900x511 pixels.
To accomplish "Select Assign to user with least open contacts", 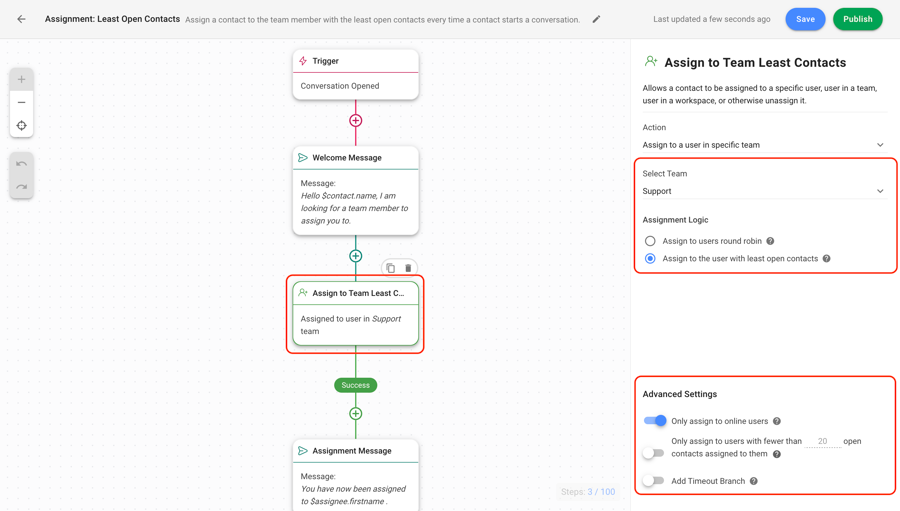I will click(650, 259).
